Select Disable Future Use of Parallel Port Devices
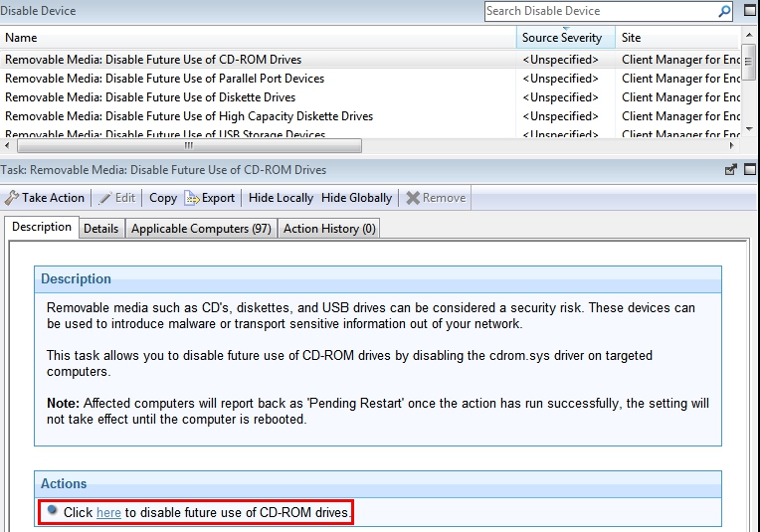The image size is (760, 532). click(x=370, y=78)
